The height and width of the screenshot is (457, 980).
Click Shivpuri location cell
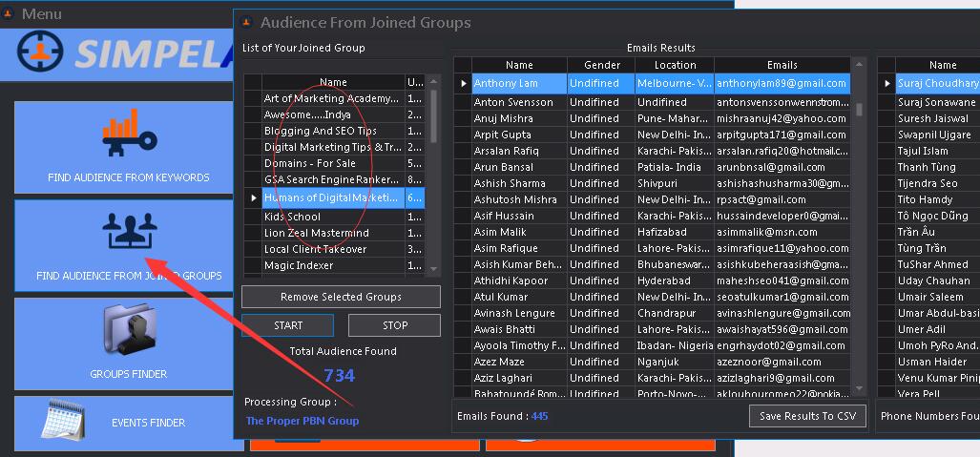click(675, 183)
